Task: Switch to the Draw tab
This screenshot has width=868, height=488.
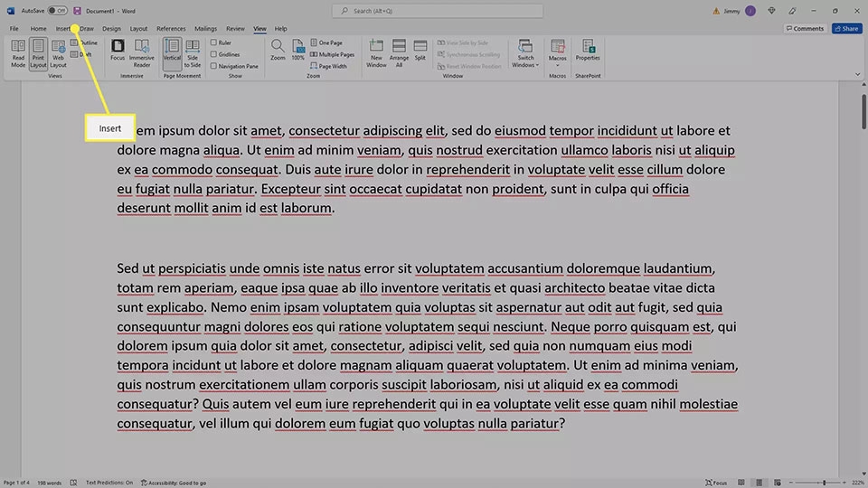Action: click(x=87, y=28)
